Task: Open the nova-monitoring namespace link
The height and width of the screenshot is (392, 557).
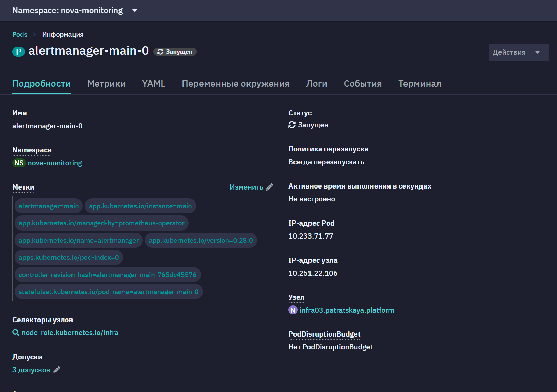Action: point(55,163)
